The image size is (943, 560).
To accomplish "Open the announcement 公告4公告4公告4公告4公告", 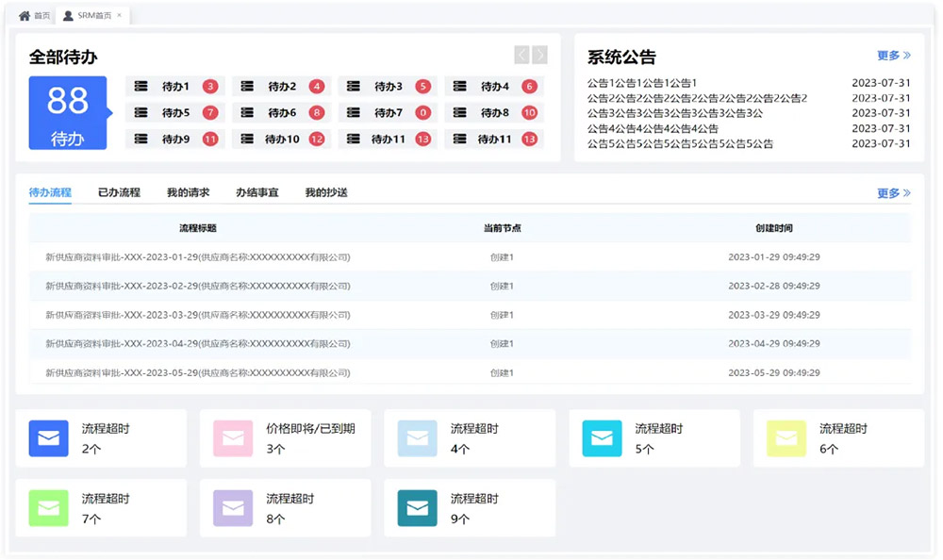I will click(x=653, y=129).
